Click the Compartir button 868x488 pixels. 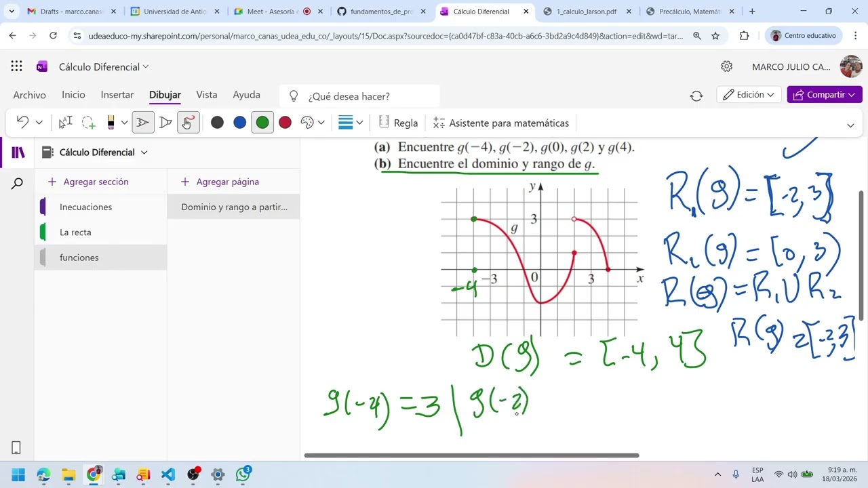[x=825, y=95]
